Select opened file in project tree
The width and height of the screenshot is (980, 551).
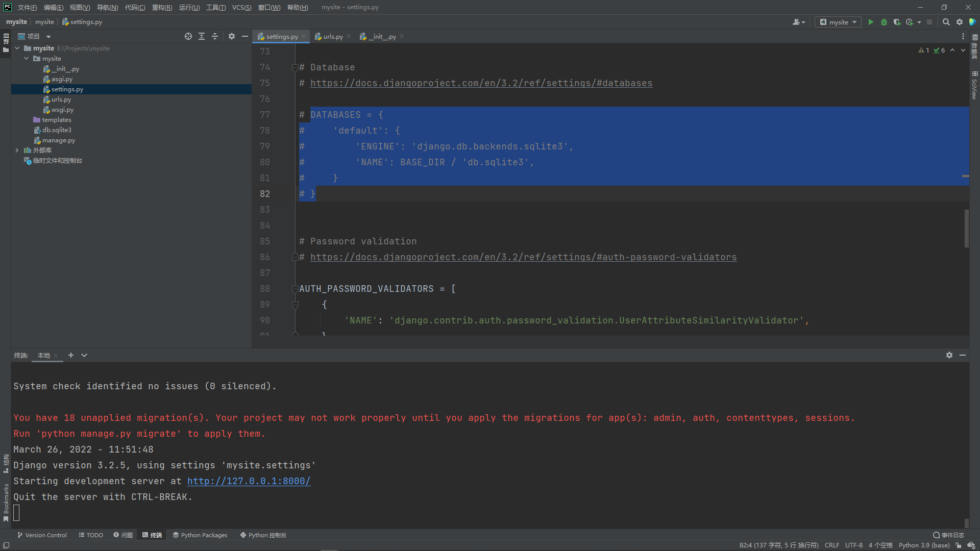pyautogui.click(x=188, y=36)
